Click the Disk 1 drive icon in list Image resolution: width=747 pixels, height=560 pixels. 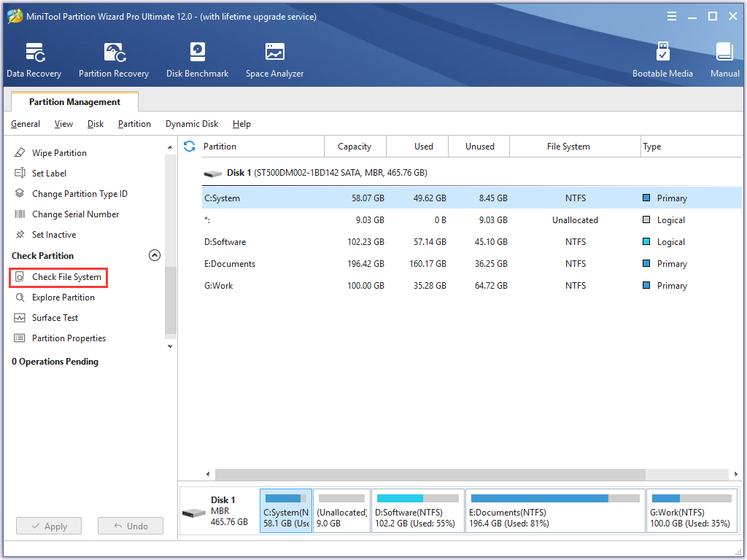click(x=212, y=174)
